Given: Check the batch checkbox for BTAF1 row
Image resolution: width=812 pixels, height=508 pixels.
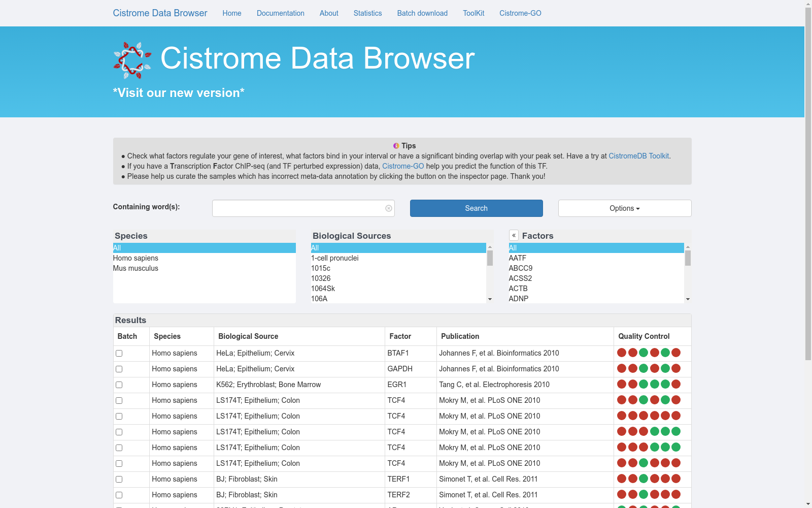Looking at the screenshot, I should pos(119,354).
